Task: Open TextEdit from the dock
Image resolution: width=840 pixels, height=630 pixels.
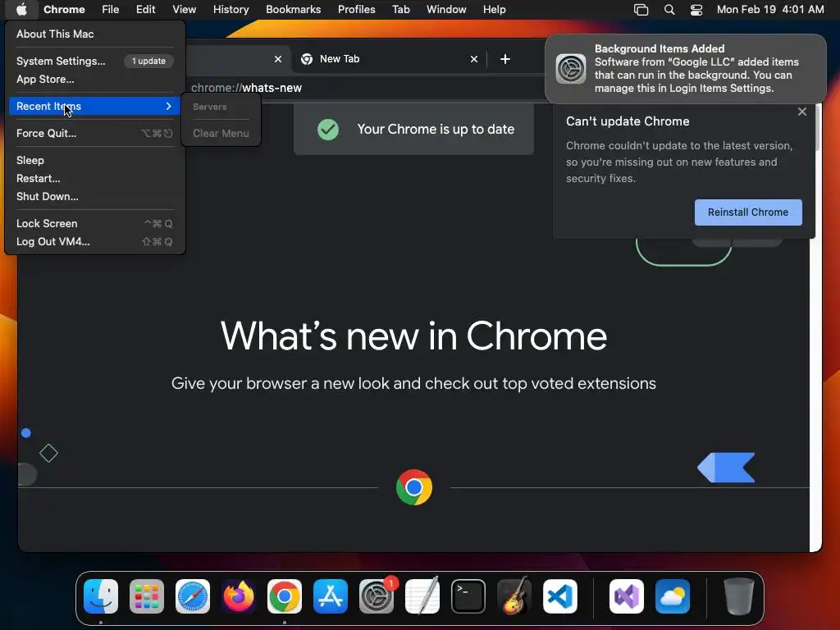Action: [422, 596]
